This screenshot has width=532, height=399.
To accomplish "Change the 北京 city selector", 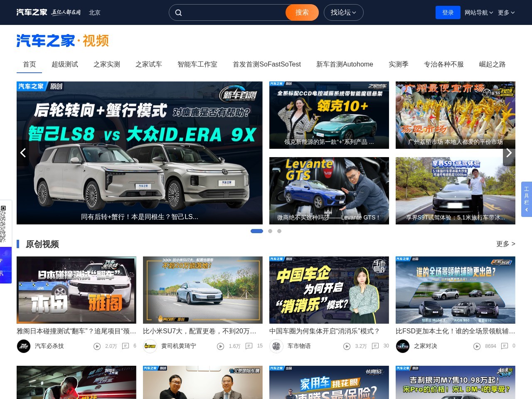I will [95, 12].
